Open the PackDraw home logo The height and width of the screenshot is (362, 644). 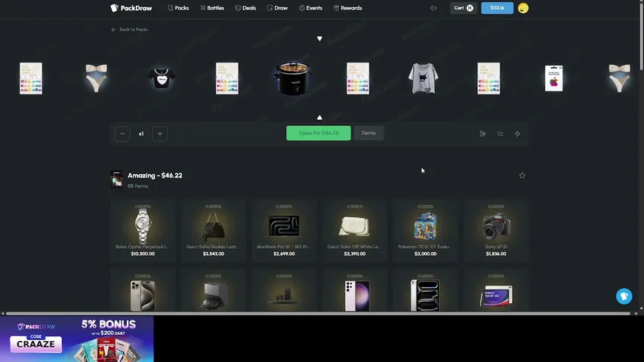pos(131,8)
